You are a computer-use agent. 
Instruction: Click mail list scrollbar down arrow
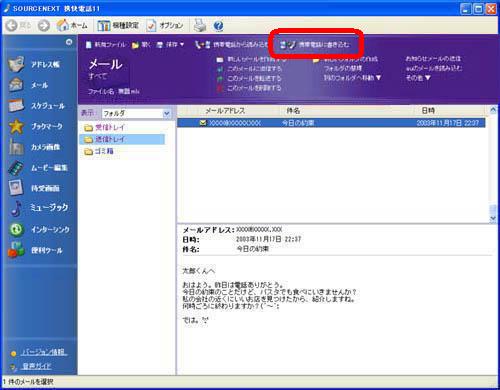[x=493, y=218]
